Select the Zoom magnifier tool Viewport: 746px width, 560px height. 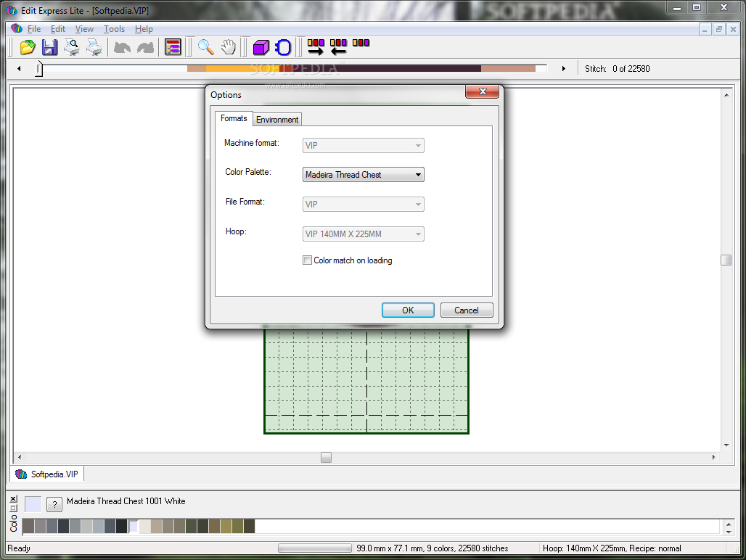(205, 47)
